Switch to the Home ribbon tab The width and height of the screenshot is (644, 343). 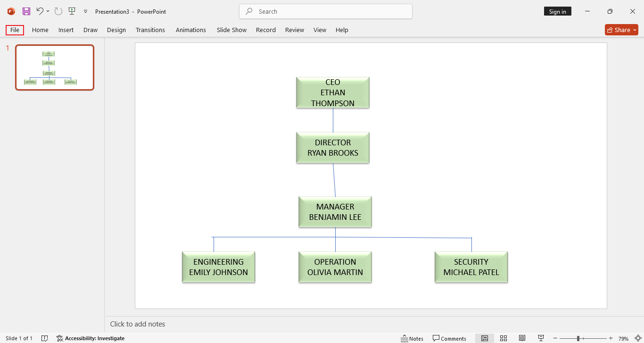coord(40,30)
